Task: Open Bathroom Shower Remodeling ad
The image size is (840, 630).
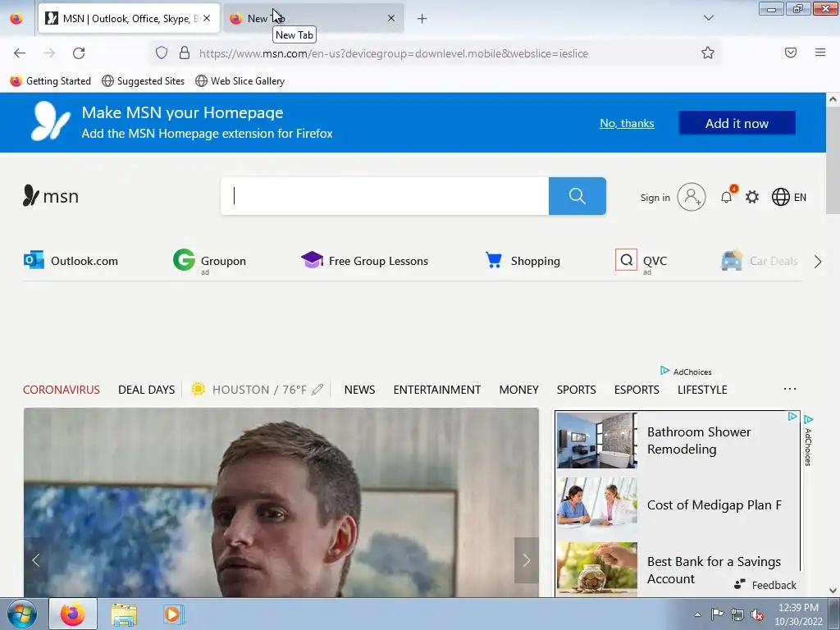Action: [x=677, y=441]
